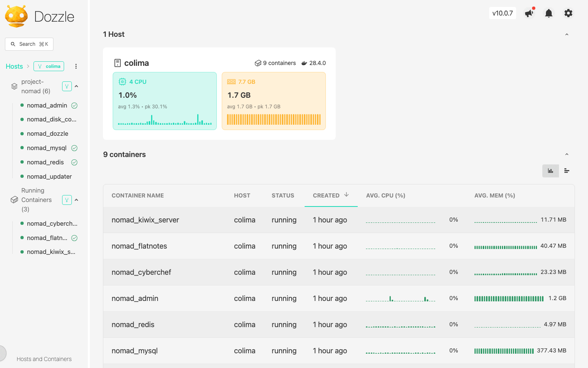Click the health check icon beside nomad_redis
Viewport: 588px width, 368px height.
[74, 162]
